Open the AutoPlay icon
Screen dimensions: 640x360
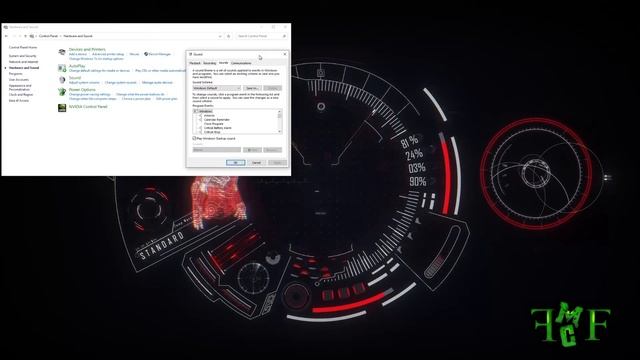(x=62, y=68)
